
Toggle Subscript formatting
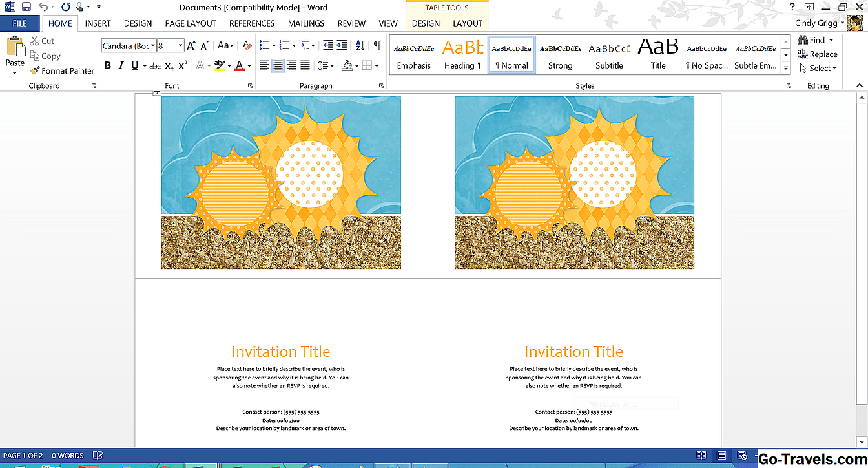click(169, 65)
